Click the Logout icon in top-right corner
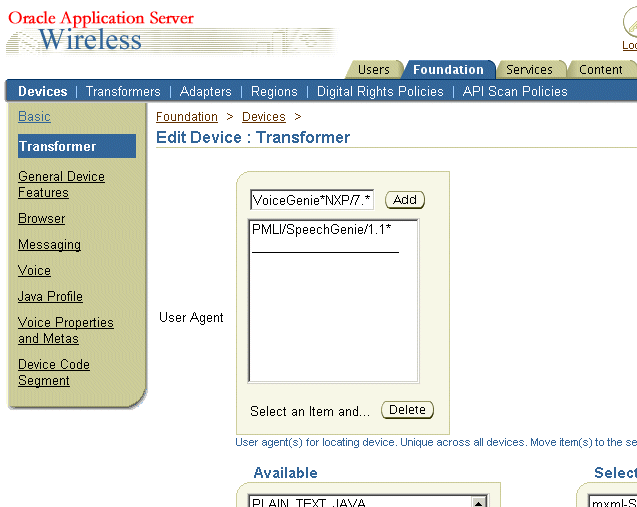637x507 pixels. point(629,28)
